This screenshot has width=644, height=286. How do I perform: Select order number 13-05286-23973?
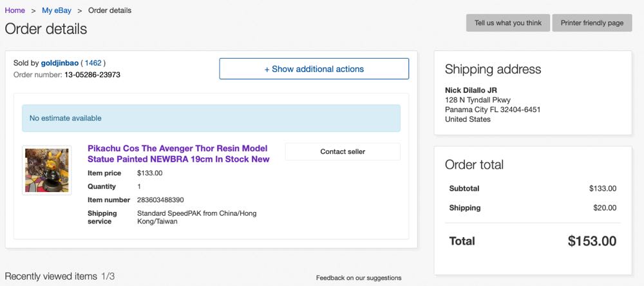92,75
